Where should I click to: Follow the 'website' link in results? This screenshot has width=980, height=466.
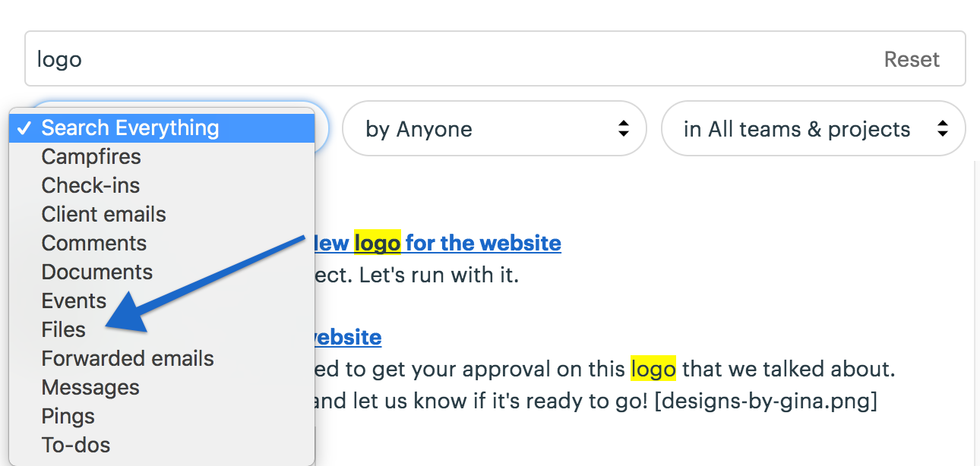coord(349,337)
